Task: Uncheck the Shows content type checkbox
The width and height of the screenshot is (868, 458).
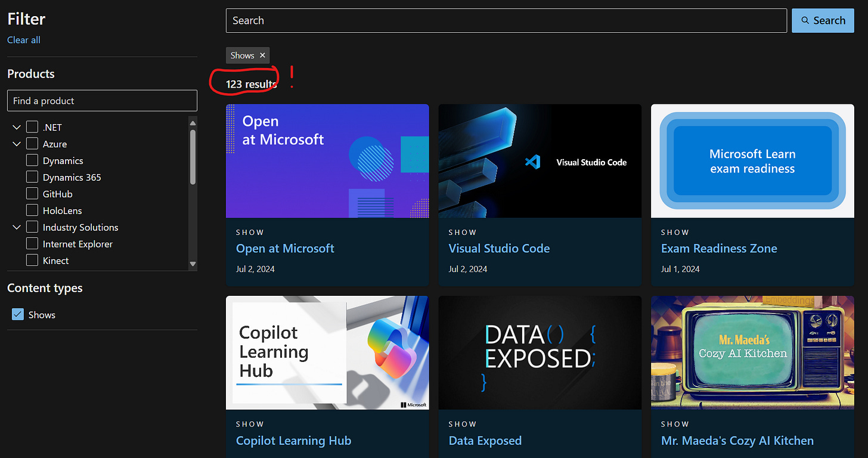Action: click(18, 314)
